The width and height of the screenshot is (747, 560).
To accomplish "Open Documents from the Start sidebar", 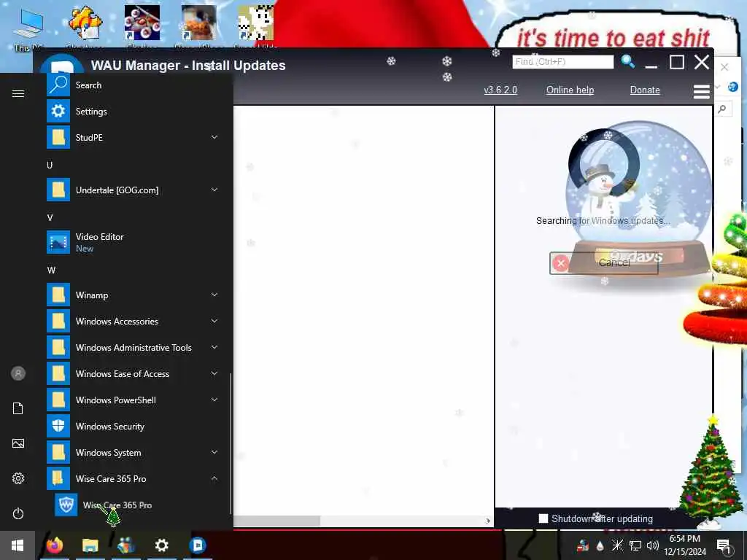I will coord(18,408).
